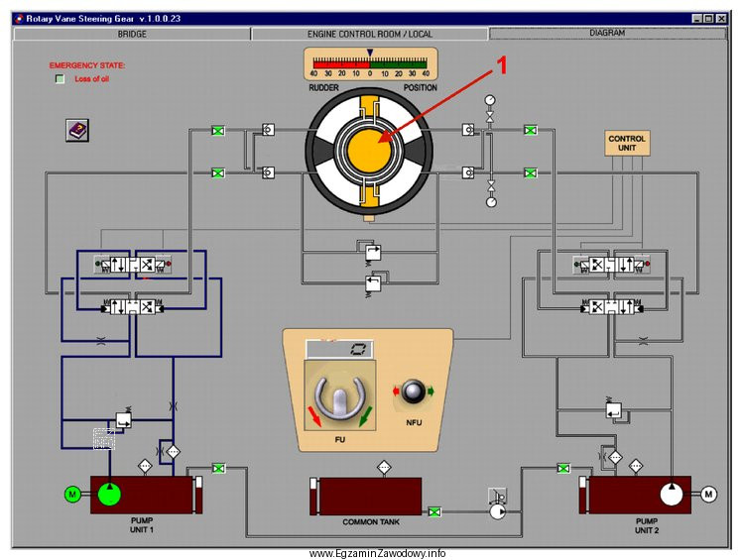742x560 pixels.
Task: Click the rudder position indicator scale
Action: click(x=370, y=63)
